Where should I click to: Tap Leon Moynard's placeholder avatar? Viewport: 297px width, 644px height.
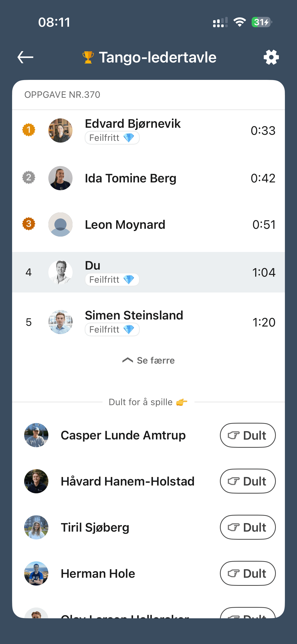click(60, 224)
